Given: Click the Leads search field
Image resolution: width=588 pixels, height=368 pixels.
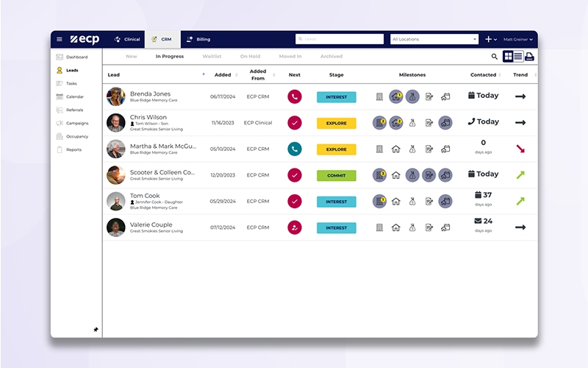Looking at the screenshot, I should (340, 39).
